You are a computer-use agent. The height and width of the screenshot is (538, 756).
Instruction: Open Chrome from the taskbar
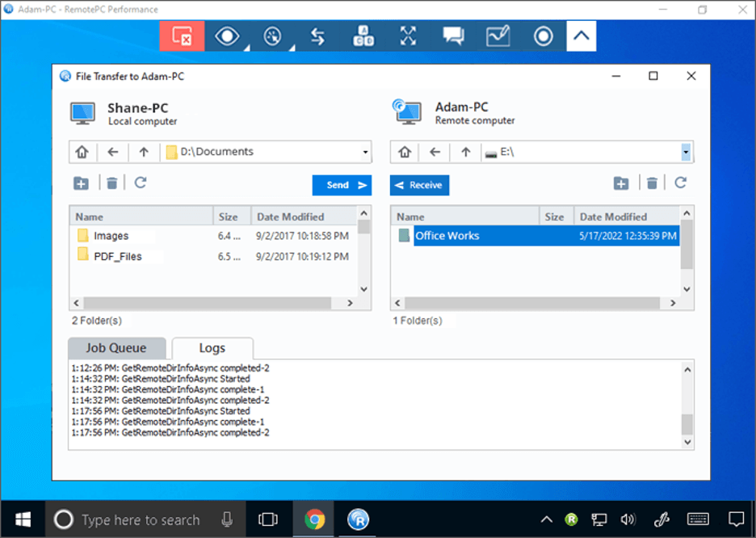[313, 519]
